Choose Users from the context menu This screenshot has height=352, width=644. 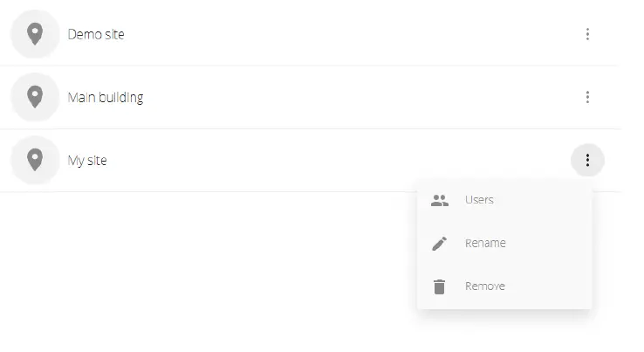point(479,200)
